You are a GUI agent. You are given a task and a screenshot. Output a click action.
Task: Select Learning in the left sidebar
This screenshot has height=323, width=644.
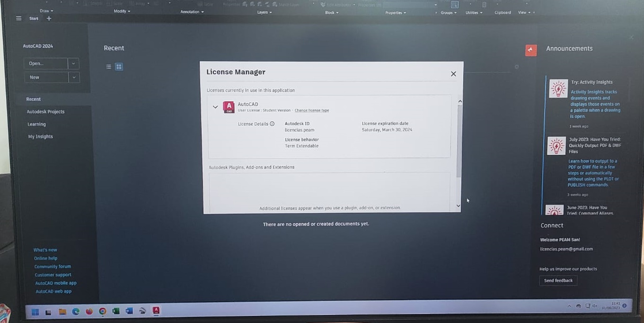(x=36, y=124)
